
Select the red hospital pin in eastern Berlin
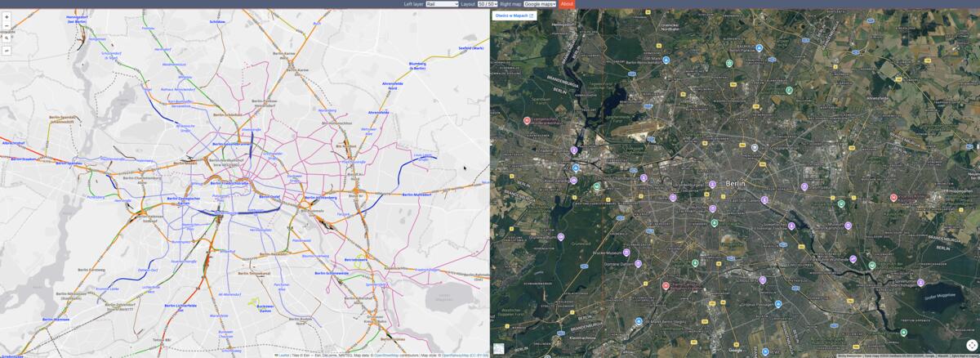pyautogui.click(x=893, y=198)
